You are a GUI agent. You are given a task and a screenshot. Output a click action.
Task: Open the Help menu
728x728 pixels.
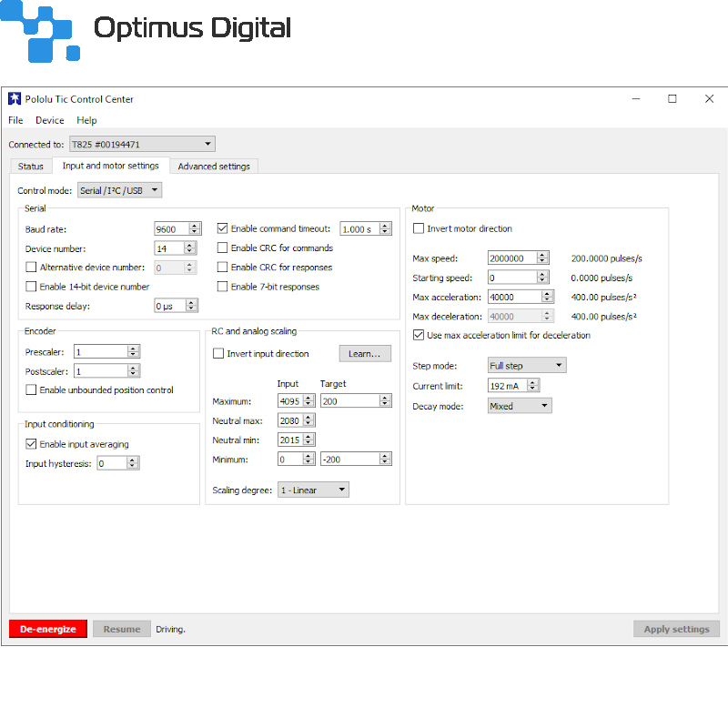click(86, 120)
